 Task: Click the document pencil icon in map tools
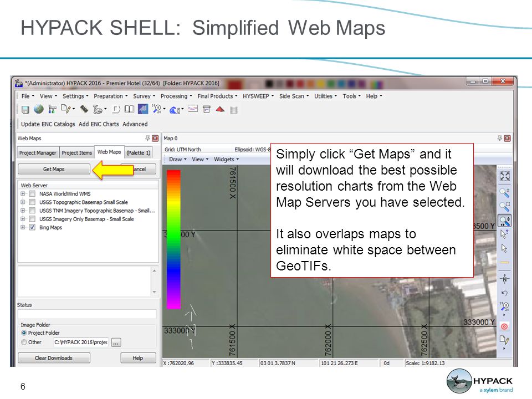click(504, 339)
